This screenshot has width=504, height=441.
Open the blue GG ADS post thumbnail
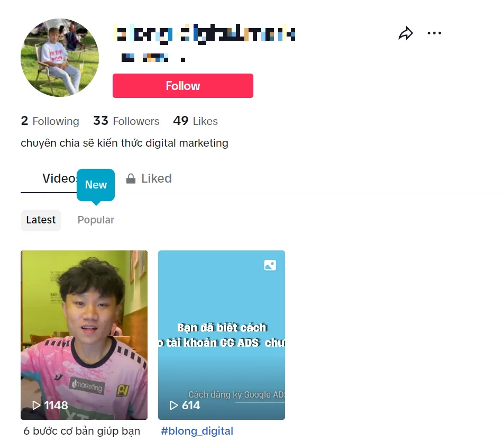(x=222, y=335)
